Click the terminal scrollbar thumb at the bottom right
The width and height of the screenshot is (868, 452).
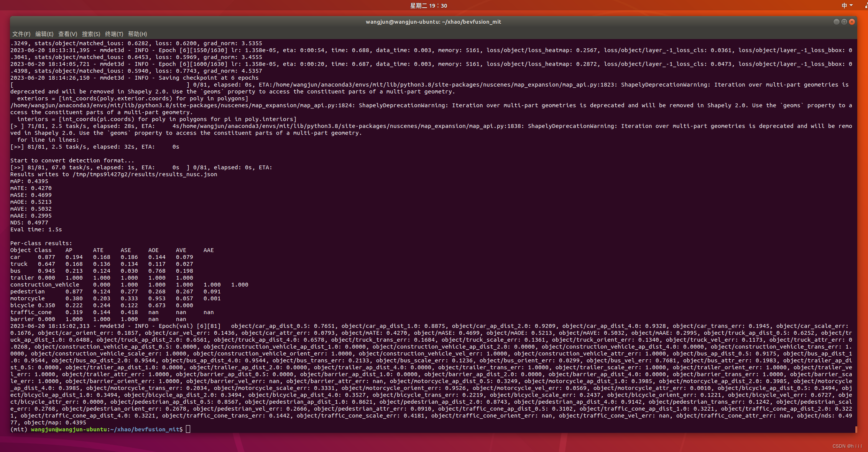coord(856,429)
